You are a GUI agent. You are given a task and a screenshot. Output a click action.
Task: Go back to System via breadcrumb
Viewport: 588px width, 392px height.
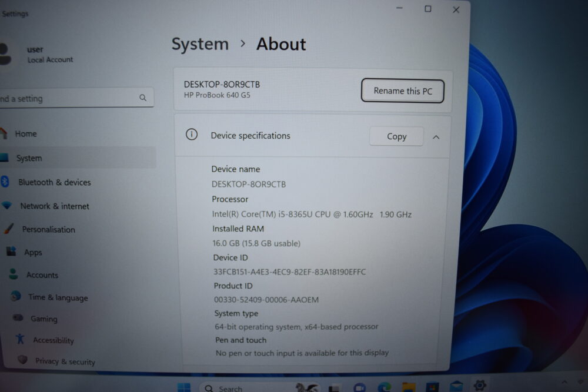point(200,44)
